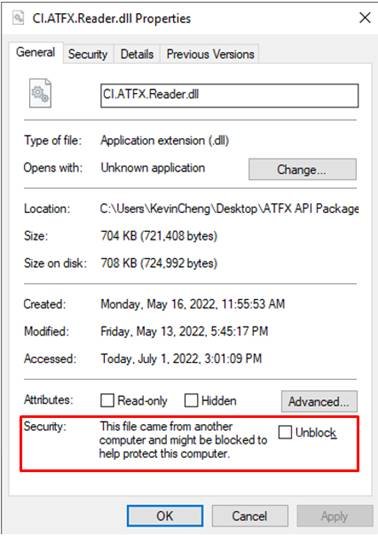Viewport: 378px width, 536px height.
Task: Switch to the Security tab
Action: [87, 54]
